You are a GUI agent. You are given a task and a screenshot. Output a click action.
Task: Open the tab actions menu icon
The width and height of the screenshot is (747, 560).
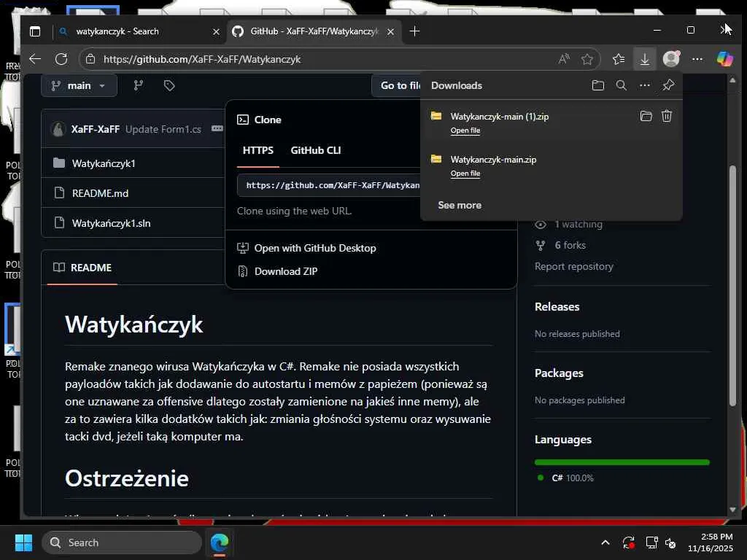point(35,31)
